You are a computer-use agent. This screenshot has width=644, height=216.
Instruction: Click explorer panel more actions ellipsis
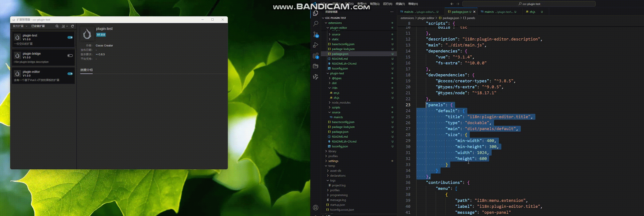click(392, 12)
